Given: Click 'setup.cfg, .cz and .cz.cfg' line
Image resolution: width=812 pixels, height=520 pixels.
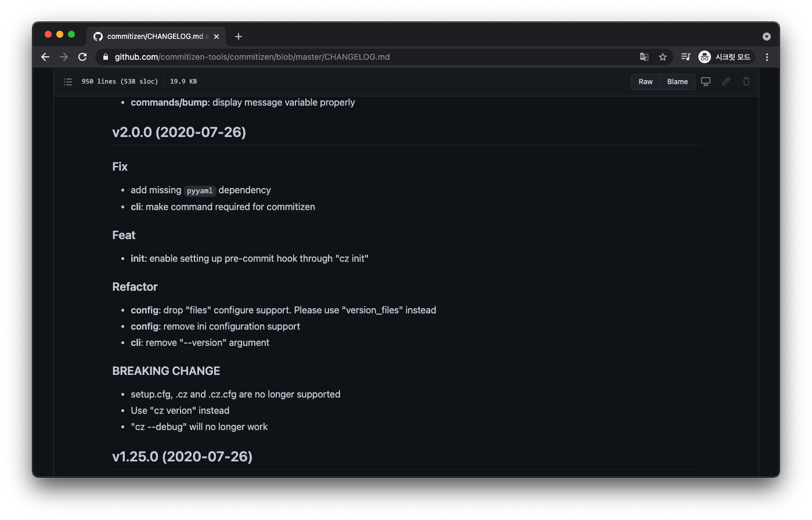Looking at the screenshot, I should 236,395.
